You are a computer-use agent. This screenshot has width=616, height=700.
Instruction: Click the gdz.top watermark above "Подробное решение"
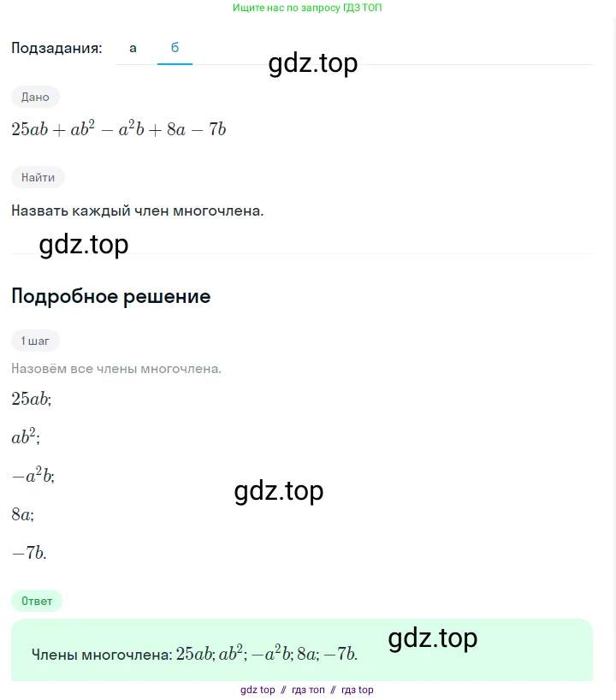click(x=84, y=245)
